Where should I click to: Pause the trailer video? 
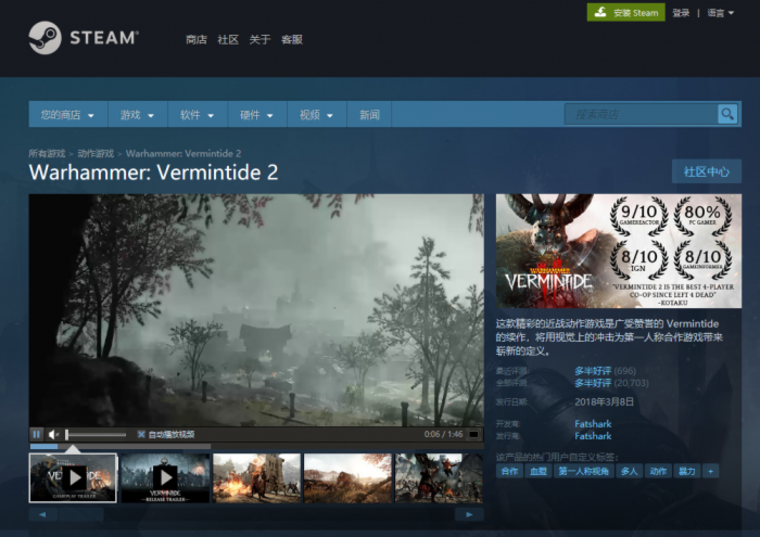[36, 434]
